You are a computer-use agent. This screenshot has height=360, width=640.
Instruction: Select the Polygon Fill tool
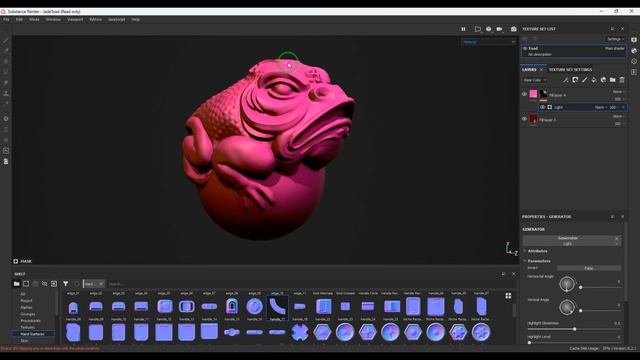6,72
